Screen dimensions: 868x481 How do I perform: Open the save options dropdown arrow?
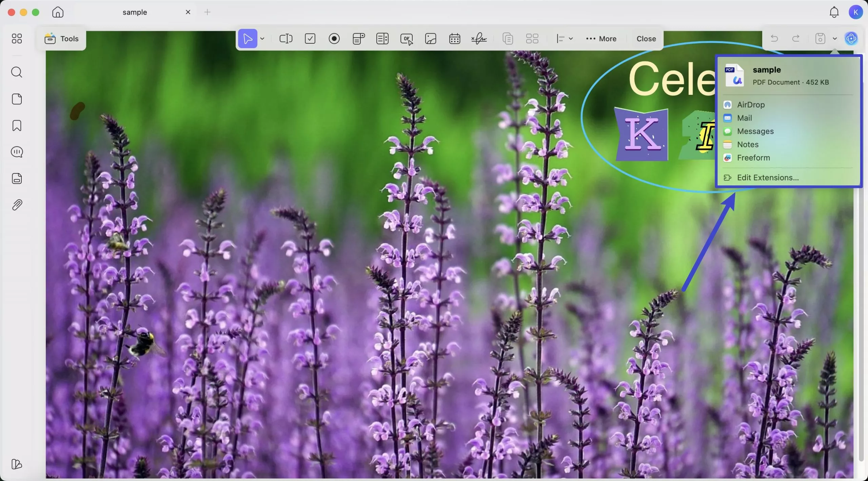tap(835, 39)
